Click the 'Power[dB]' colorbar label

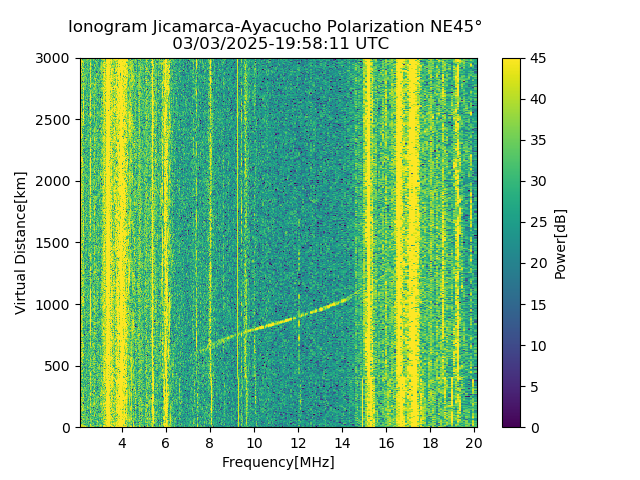(x=561, y=244)
